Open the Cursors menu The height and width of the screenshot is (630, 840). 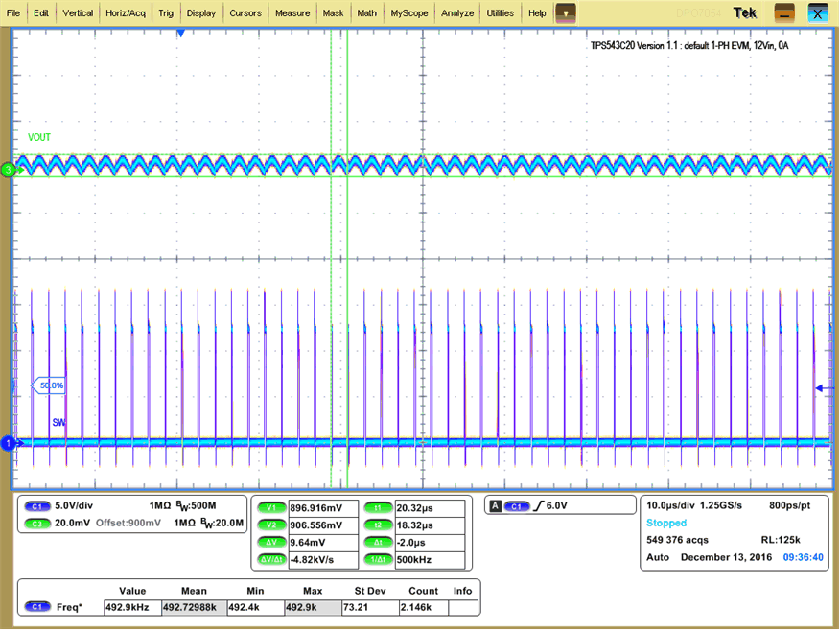tap(245, 12)
